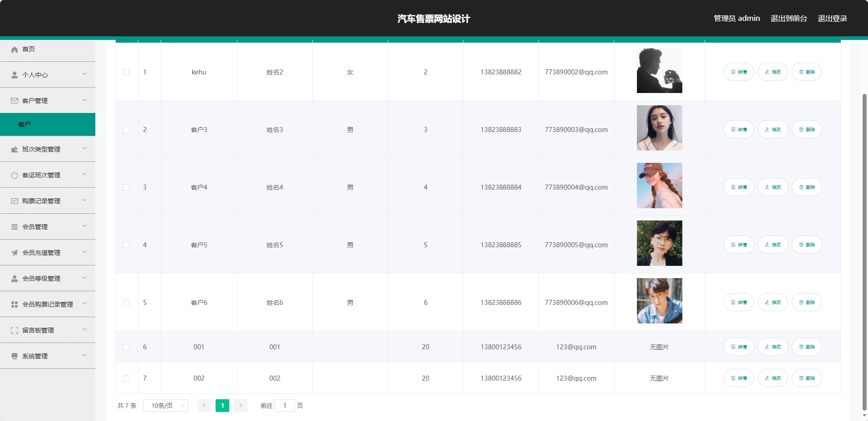The image size is (868, 421).
Task: Edit 客户3 with the 修改 button
Action: tap(773, 130)
